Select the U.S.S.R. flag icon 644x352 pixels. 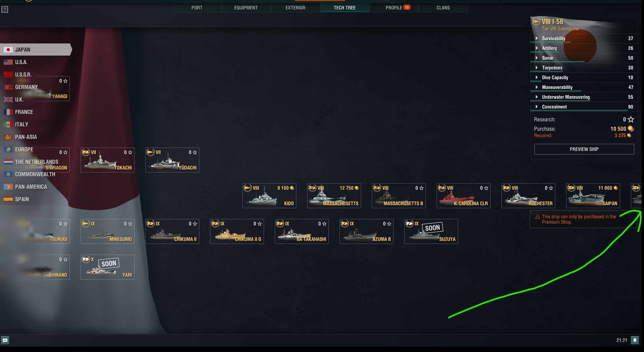coord(8,74)
